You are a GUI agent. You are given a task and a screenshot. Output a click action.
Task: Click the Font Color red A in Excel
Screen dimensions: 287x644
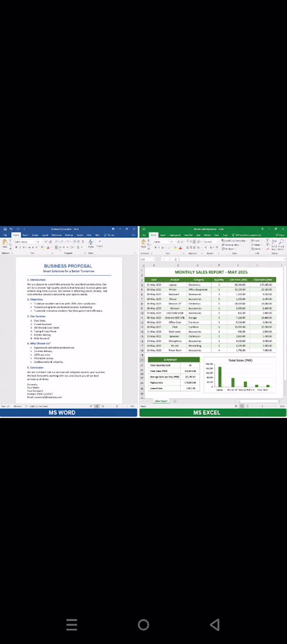180,248
